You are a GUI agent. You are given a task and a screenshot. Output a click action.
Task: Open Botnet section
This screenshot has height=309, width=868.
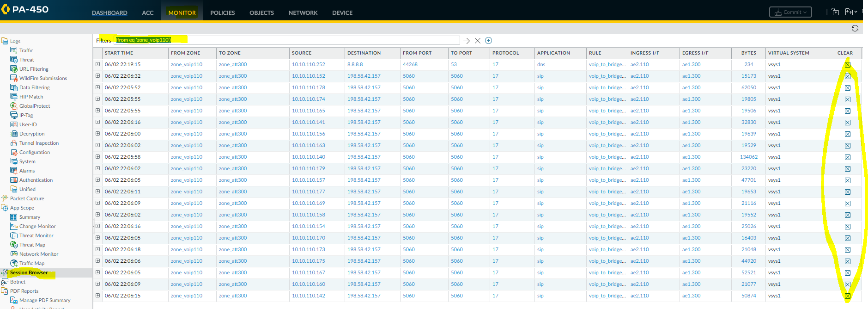pyautogui.click(x=18, y=282)
